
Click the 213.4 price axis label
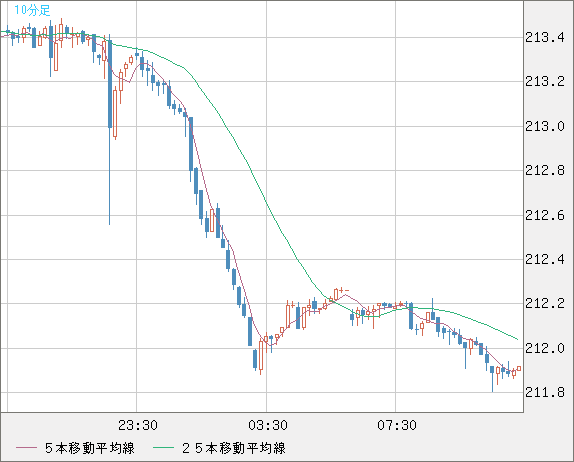[545, 37]
